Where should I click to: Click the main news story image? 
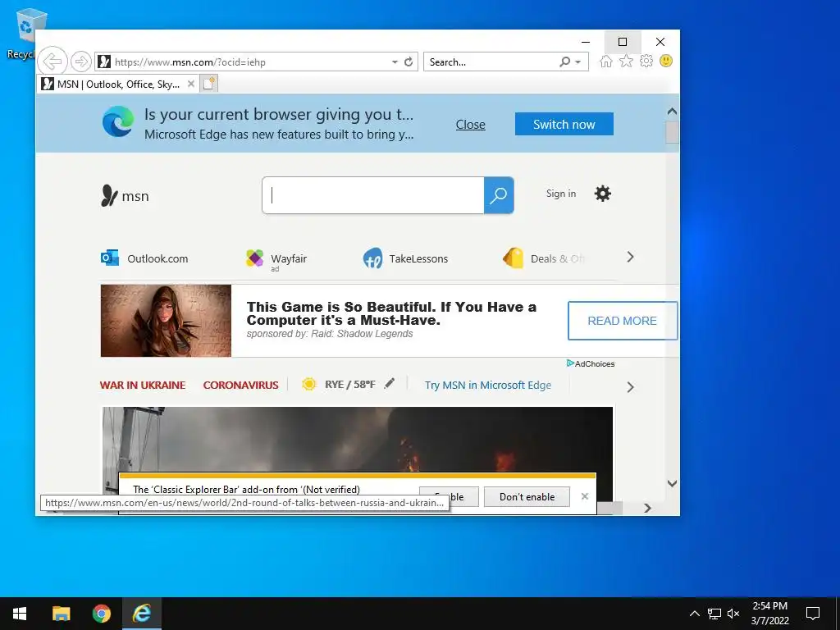point(358,440)
